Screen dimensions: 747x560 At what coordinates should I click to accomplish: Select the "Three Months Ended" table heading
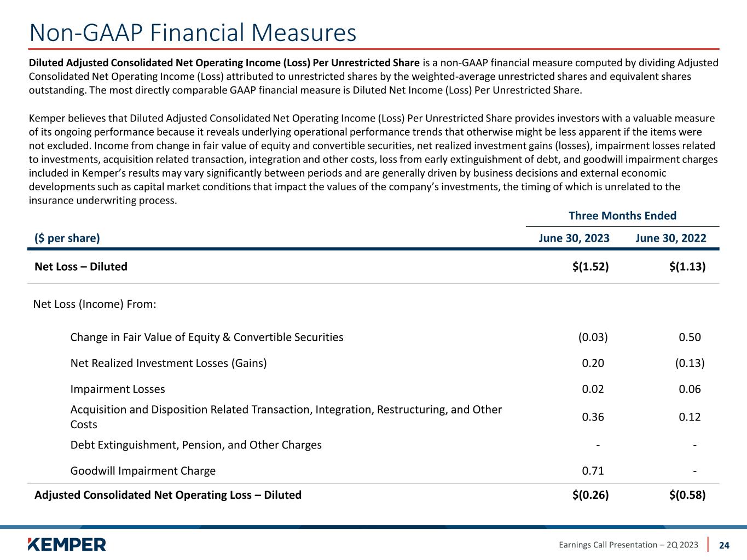pos(622,215)
